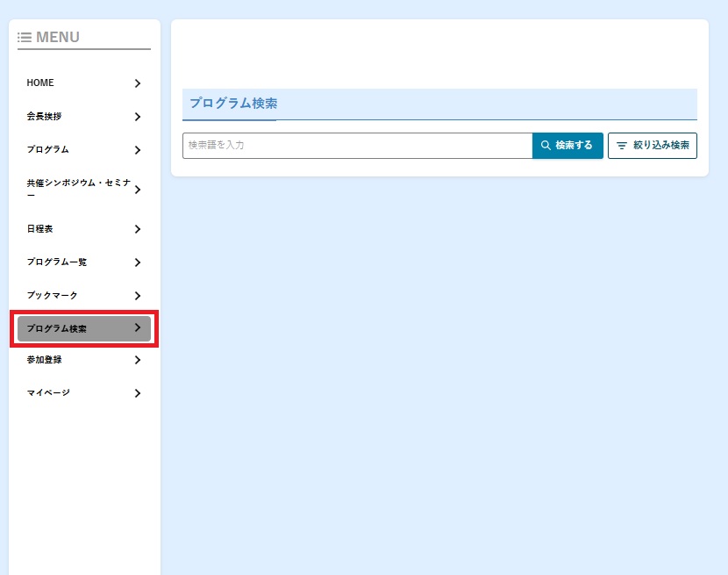The height and width of the screenshot is (575, 728).
Task: Go to the 日程表 schedule page
Action: tap(39, 229)
